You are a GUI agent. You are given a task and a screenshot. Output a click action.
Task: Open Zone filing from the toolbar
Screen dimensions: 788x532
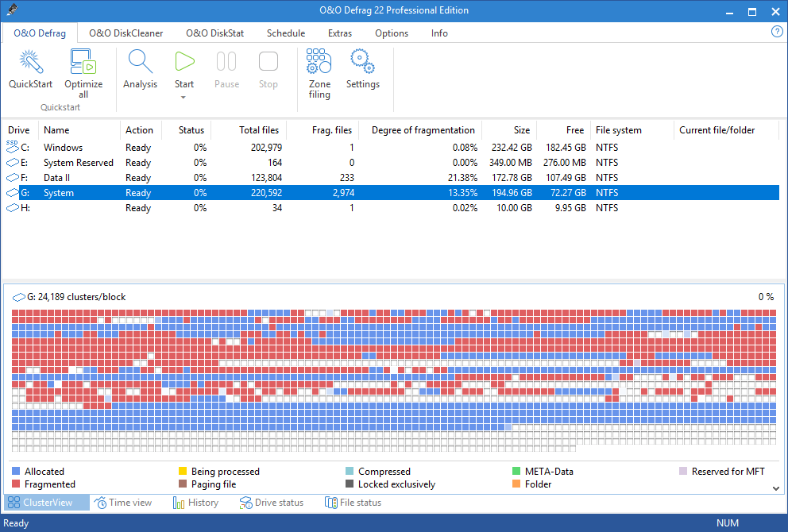pyautogui.click(x=319, y=63)
